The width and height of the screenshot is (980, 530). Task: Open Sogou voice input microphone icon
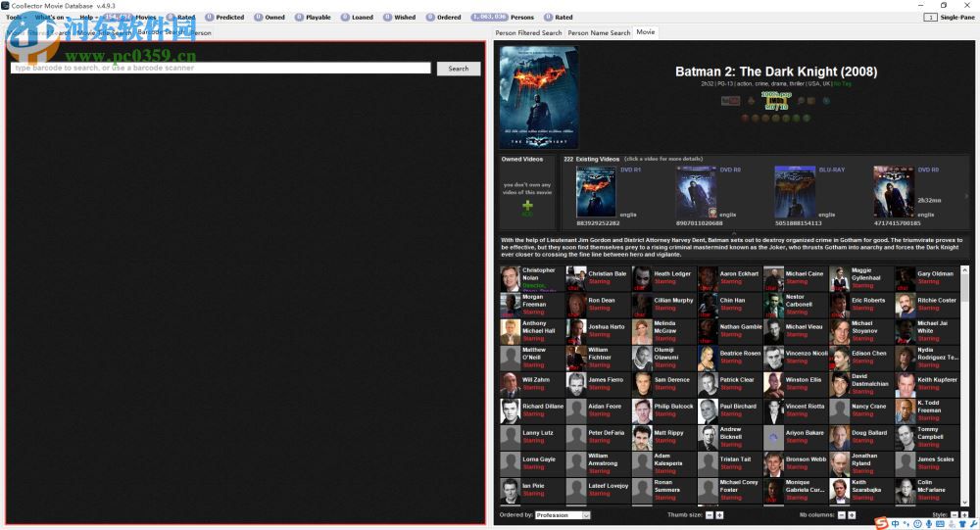(929, 524)
